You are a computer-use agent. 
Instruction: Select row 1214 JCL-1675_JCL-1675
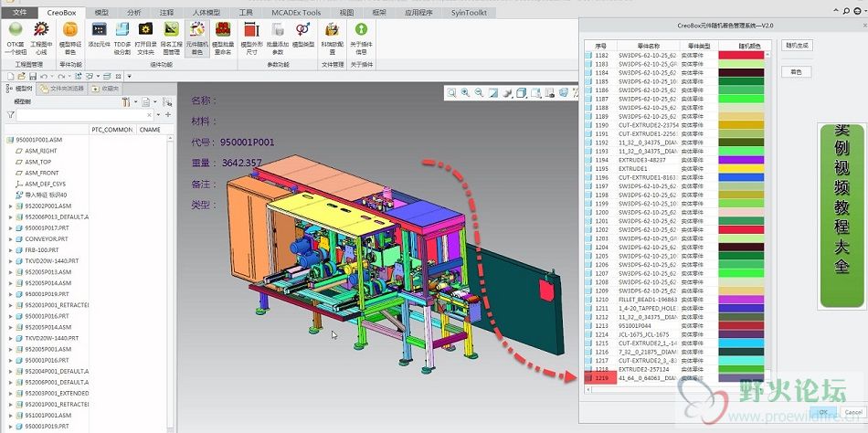coord(674,334)
